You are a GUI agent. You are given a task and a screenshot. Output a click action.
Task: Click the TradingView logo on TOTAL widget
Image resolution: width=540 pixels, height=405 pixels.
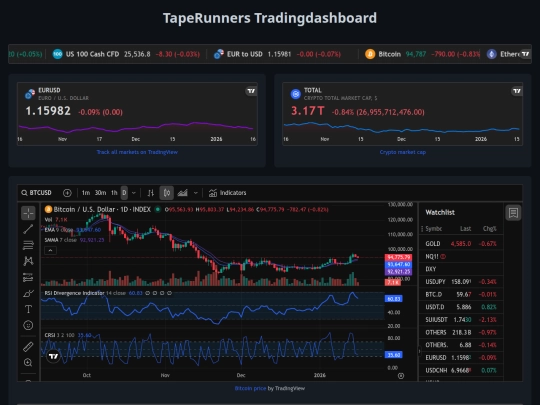(517, 91)
